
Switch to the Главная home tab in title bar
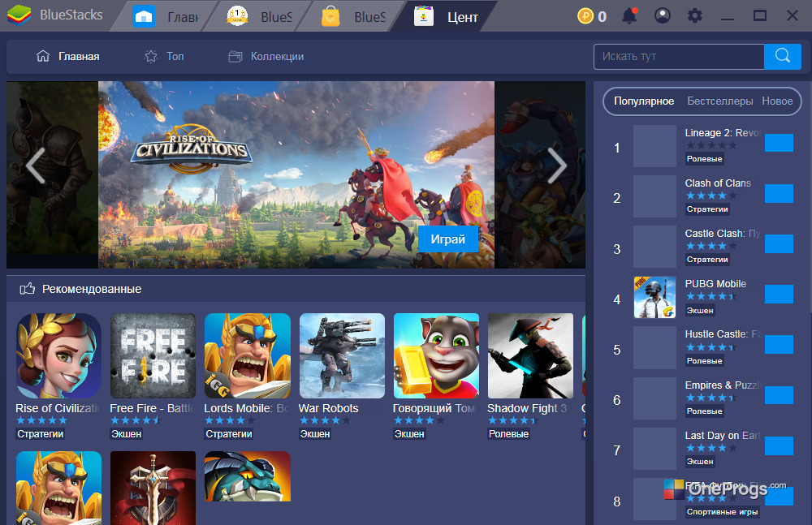coord(165,16)
